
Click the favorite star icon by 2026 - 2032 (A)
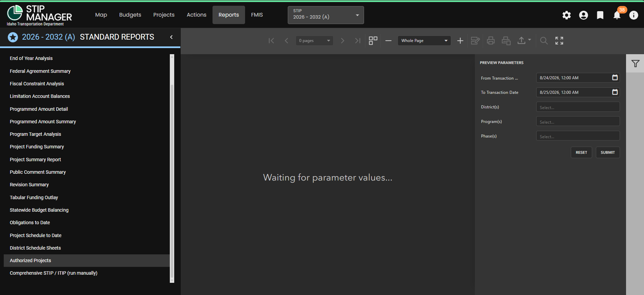[13, 37]
